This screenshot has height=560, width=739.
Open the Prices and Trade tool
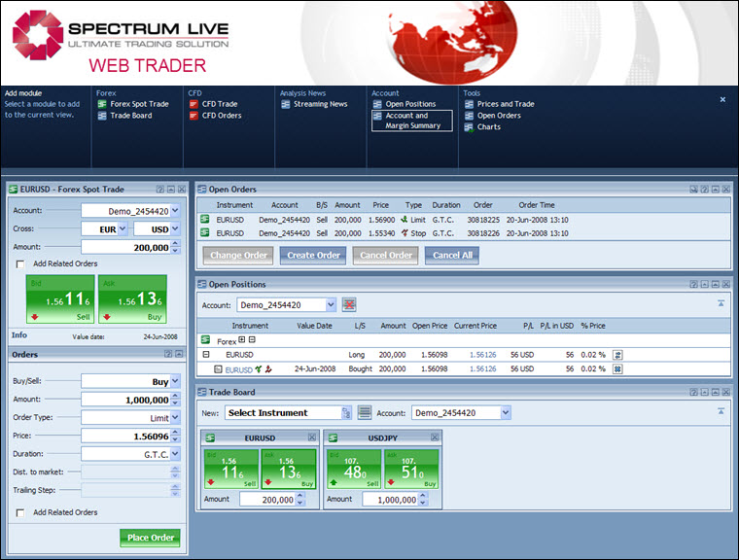click(x=500, y=104)
